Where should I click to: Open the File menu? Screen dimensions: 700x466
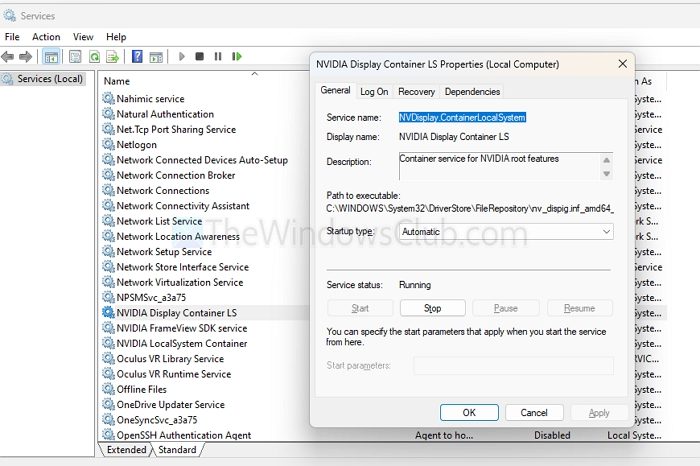[12, 37]
